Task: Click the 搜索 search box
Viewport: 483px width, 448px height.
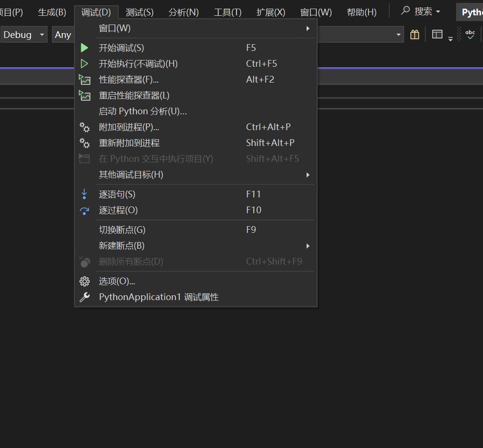Action: 422,11
